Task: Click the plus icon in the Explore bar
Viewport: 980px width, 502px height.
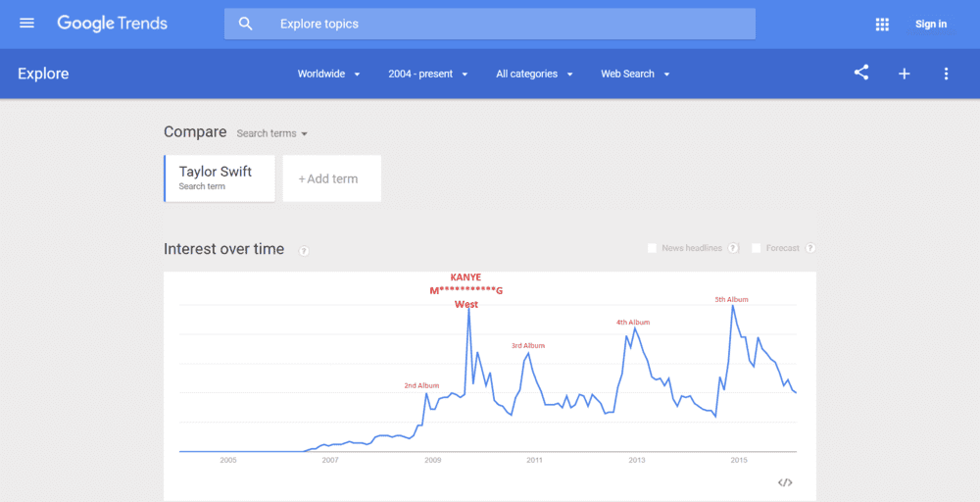Action: (904, 74)
